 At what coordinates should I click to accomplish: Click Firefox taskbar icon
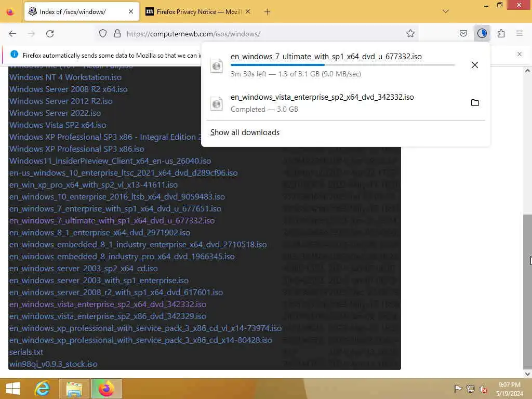(x=107, y=389)
